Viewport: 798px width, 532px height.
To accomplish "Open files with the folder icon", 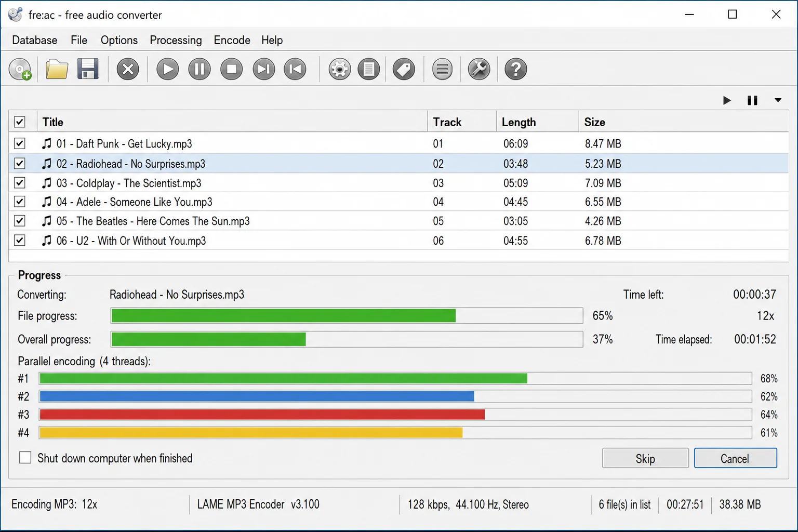I will tap(57, 69).
